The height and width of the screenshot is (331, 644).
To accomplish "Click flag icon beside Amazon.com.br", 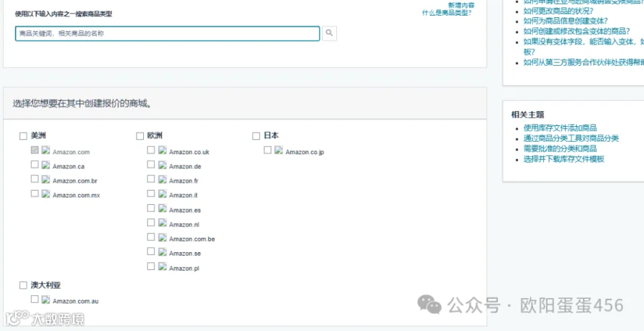I will [46, 179].
